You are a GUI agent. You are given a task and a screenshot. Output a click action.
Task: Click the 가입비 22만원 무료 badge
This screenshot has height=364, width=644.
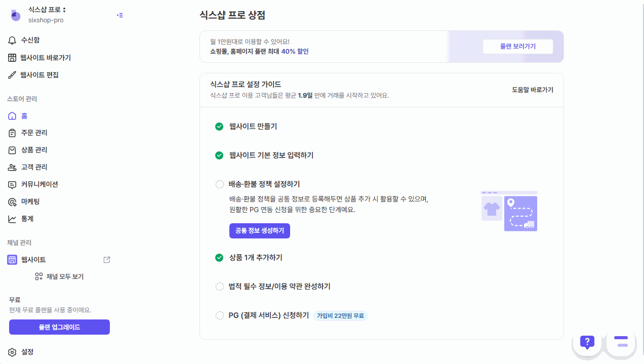click(x=340, y=316)
